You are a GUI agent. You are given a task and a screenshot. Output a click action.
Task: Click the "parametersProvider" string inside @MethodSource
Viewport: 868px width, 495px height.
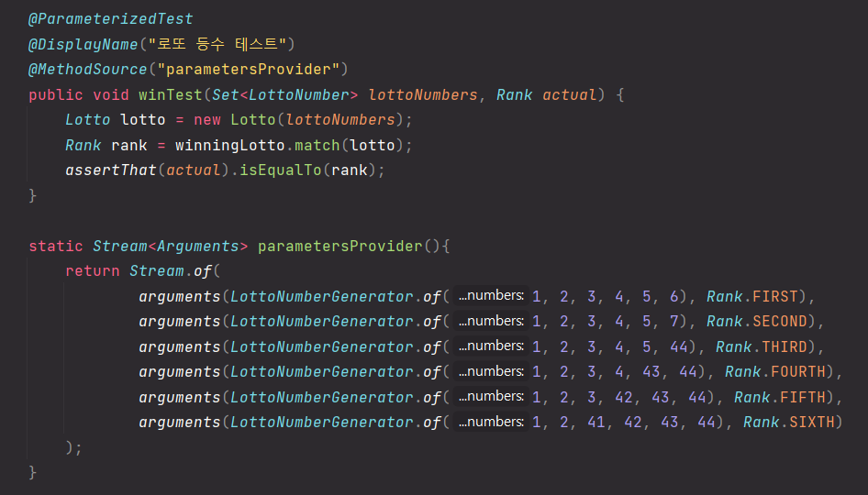point(248,70)
